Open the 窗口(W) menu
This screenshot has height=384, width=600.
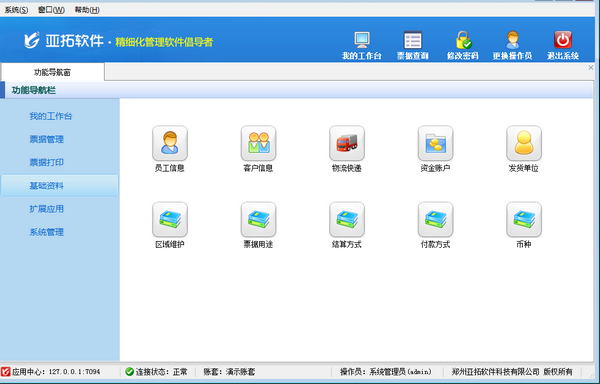coord(51,10)
